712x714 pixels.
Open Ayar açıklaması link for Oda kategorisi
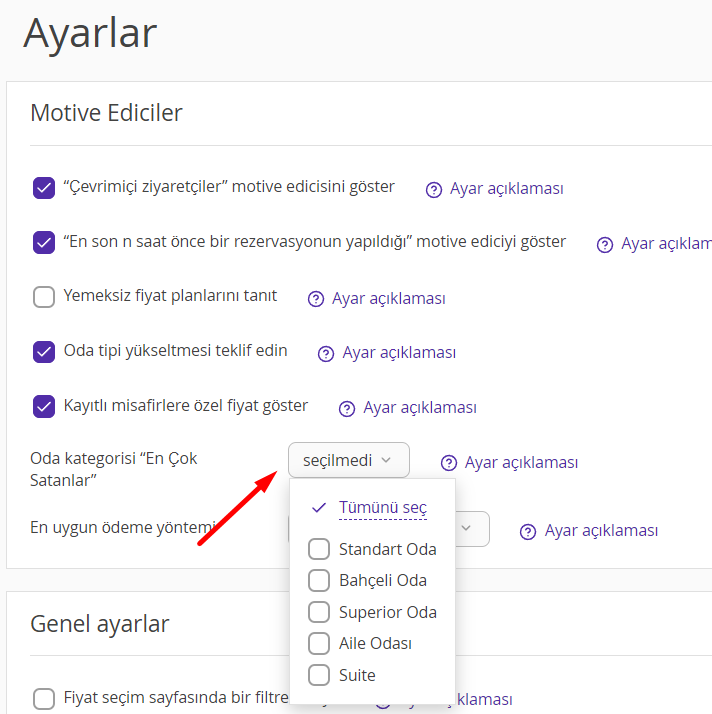pyautogui.click(x=521, y=463)
